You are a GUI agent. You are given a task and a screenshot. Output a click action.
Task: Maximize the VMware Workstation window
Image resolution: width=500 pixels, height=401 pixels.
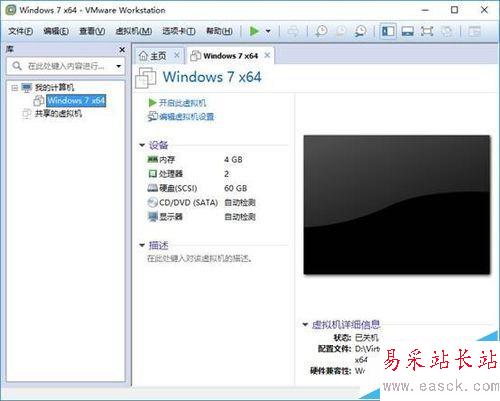click(454, 10)
